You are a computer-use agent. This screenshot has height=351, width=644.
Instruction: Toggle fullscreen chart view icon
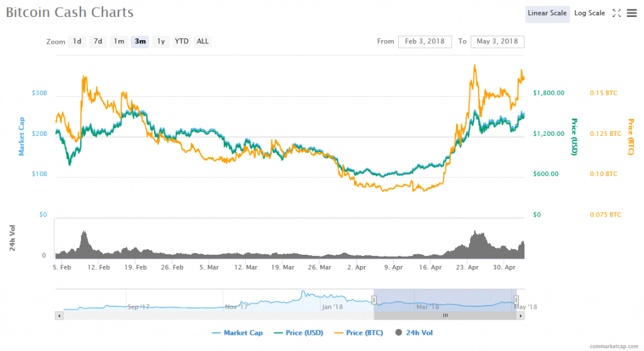pyautogui.click(x=616, y=13)
